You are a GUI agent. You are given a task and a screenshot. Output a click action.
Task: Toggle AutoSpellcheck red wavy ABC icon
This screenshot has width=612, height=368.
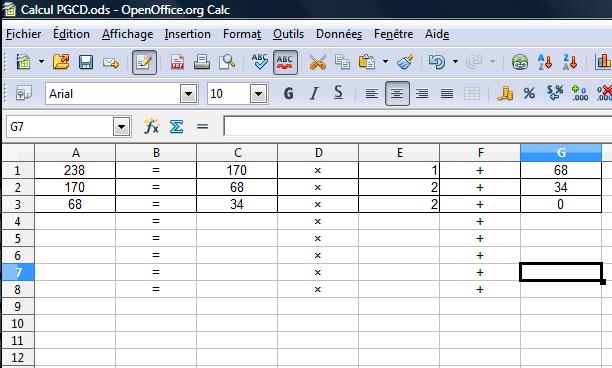click(x=285, y=62)
